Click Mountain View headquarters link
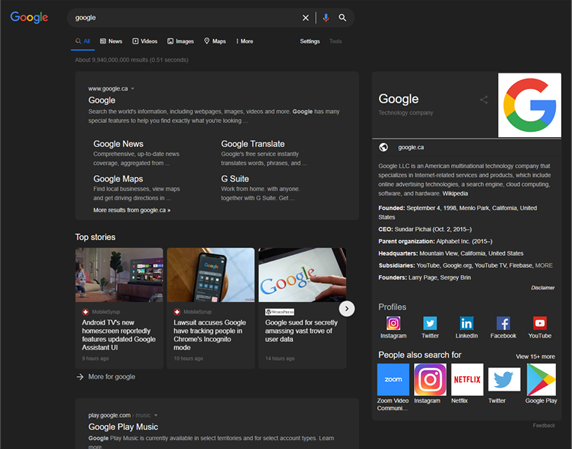 [x=471, y=253]
